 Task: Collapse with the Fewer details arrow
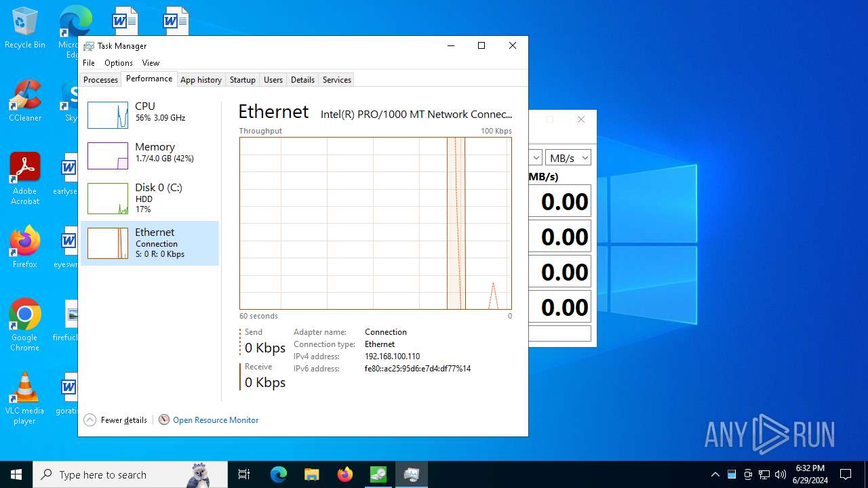tap(90, 420)
